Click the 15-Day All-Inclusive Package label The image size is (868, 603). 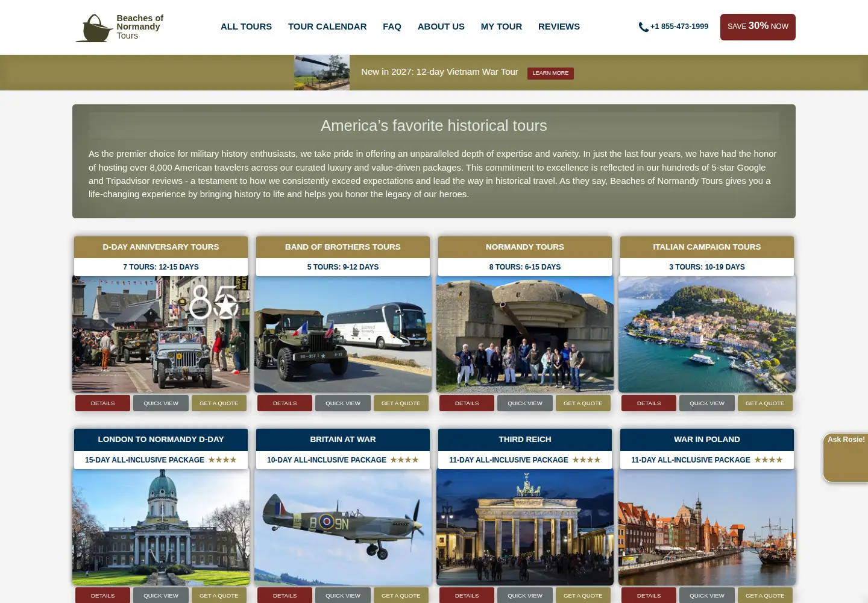pyautogui.click(x=145, y=460)
